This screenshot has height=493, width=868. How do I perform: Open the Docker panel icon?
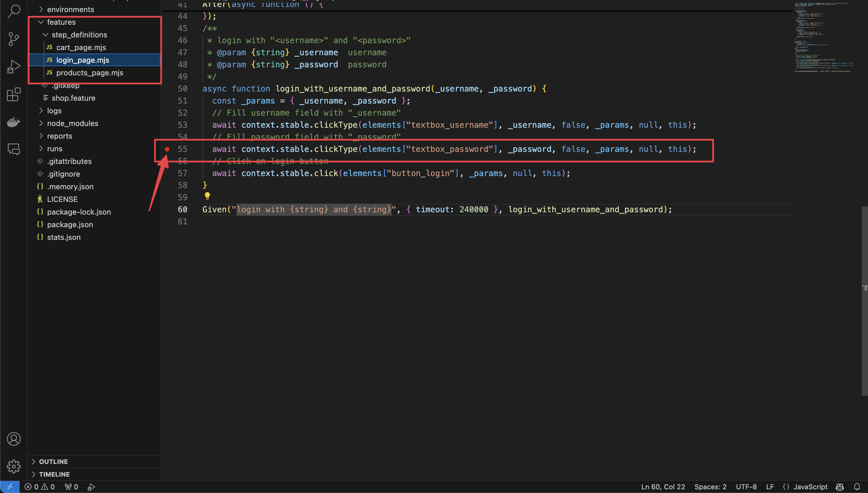14,122
